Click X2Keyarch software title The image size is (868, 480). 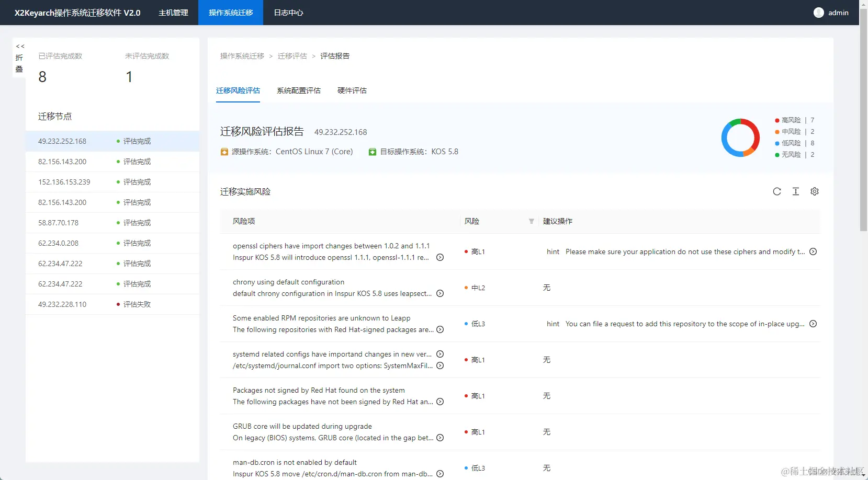(x=77, y=13)
